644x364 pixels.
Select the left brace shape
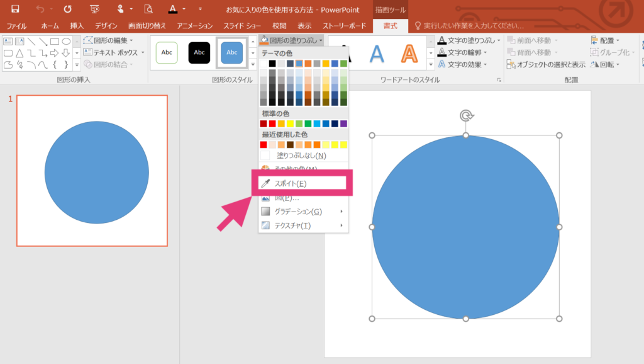[55, 65]
